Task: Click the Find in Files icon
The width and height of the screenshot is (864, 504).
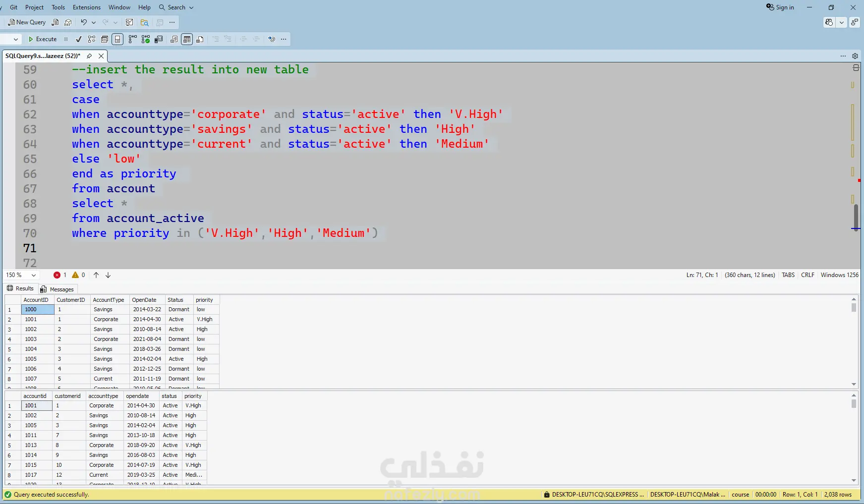Action: tap(144, 22)
